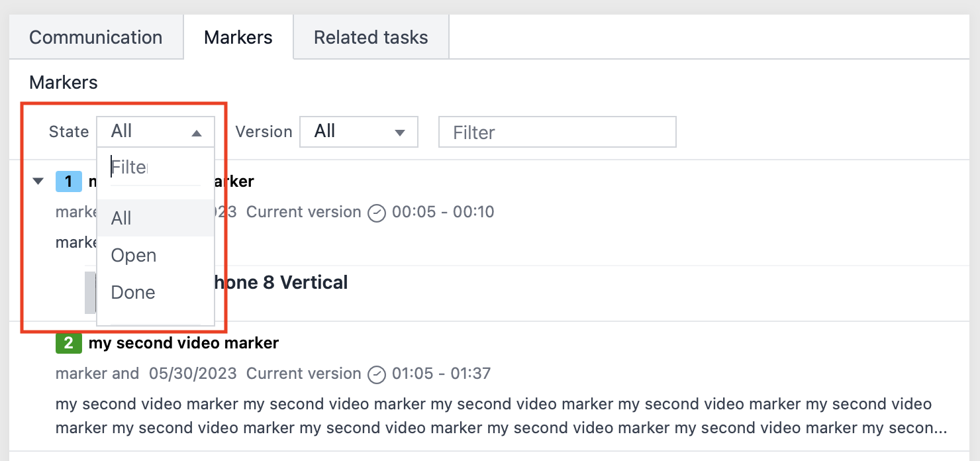
Task: Collapse the first video marker entry
Action: click(x=38, y=181)
